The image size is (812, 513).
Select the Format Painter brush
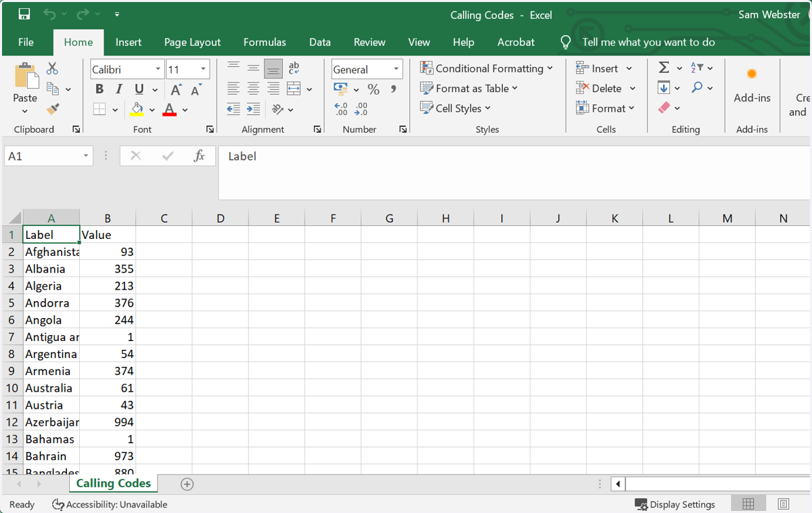pos(53,109)
